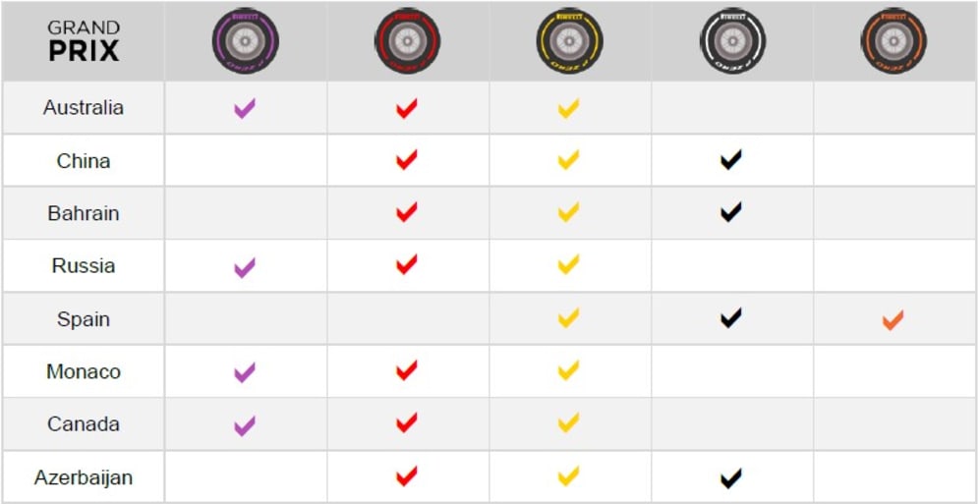Viewport: 980px width, 504px height.
Task: Select the Spain row label
Action: click(84, 319)
